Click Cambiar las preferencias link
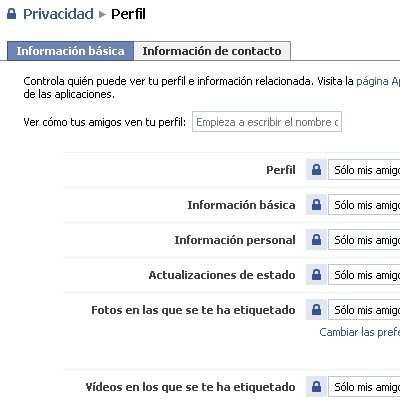This screenshot has height=400, width=400. point(359,332)
